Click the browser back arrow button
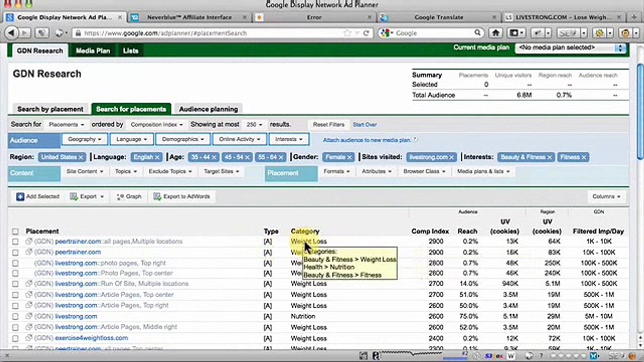 [11, 33]
